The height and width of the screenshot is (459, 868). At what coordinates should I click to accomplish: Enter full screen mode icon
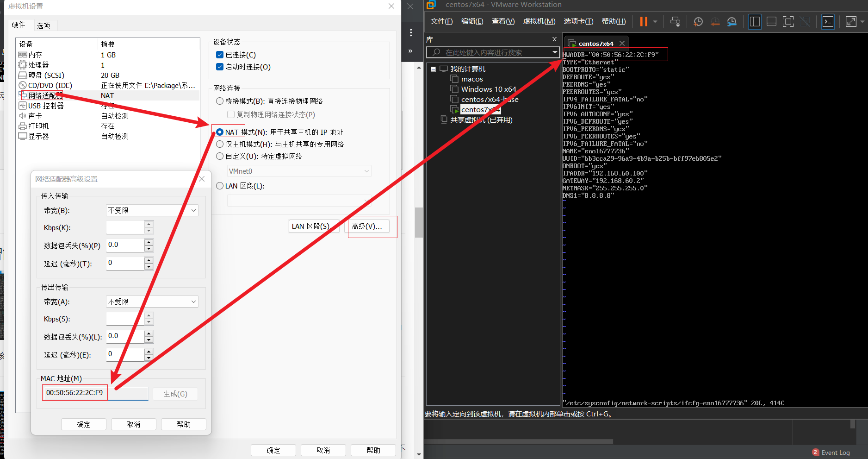788,21
